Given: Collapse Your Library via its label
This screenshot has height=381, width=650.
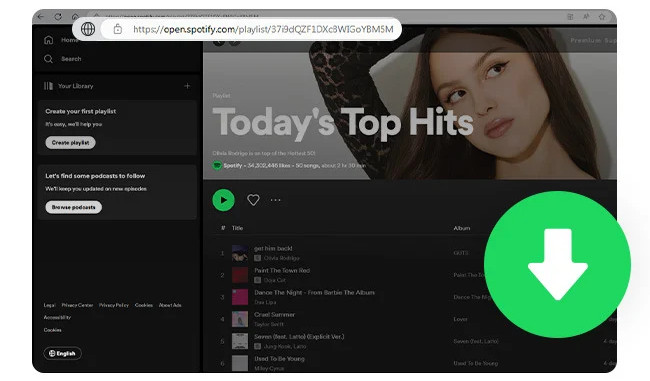Looking at the screenshot, I should click(75, 86).
